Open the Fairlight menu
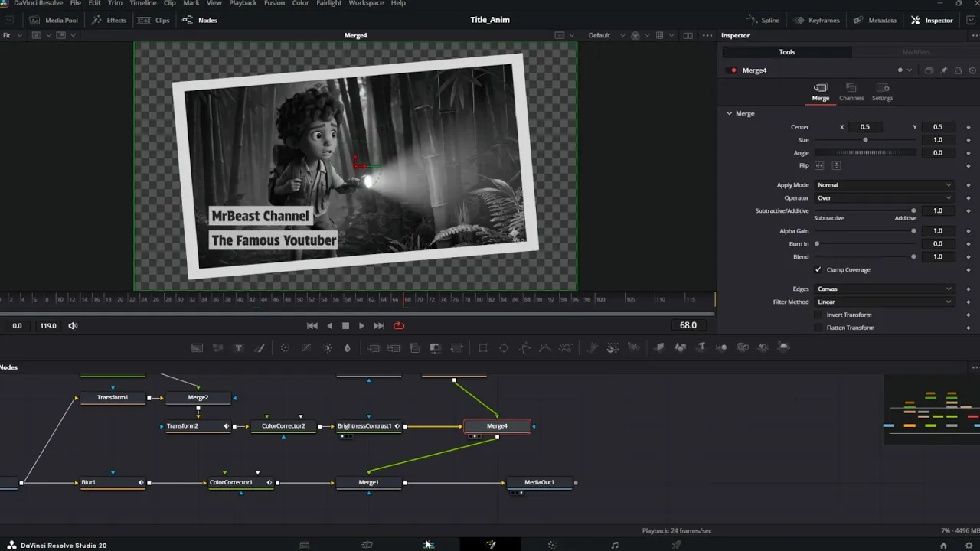The image size is (980, 551). pos(329,3)
